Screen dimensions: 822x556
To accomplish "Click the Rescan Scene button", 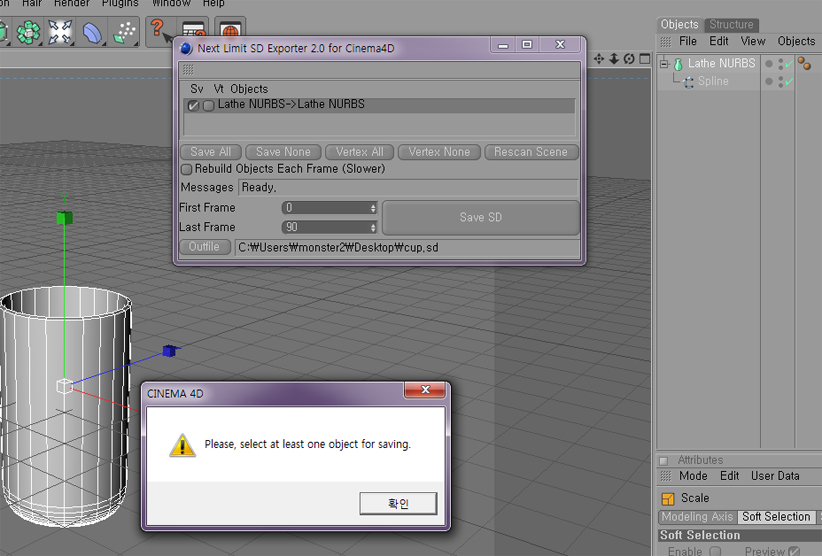I will (531, 152).
